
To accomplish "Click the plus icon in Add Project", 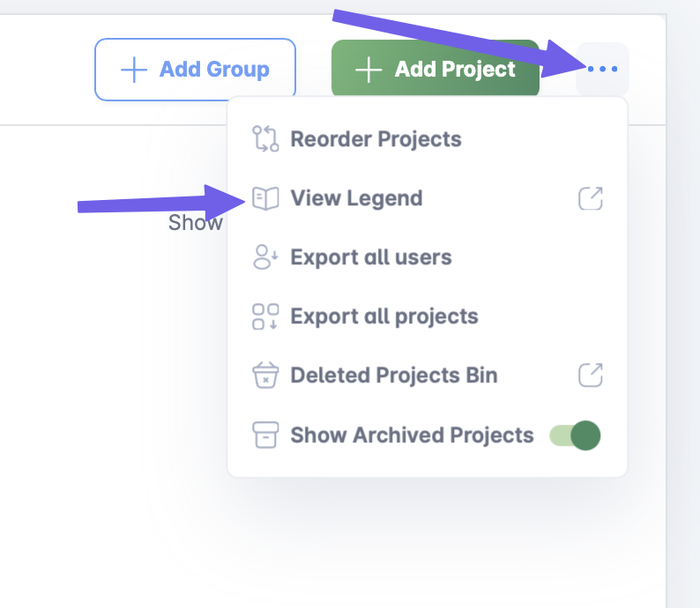I will point(369,70).
